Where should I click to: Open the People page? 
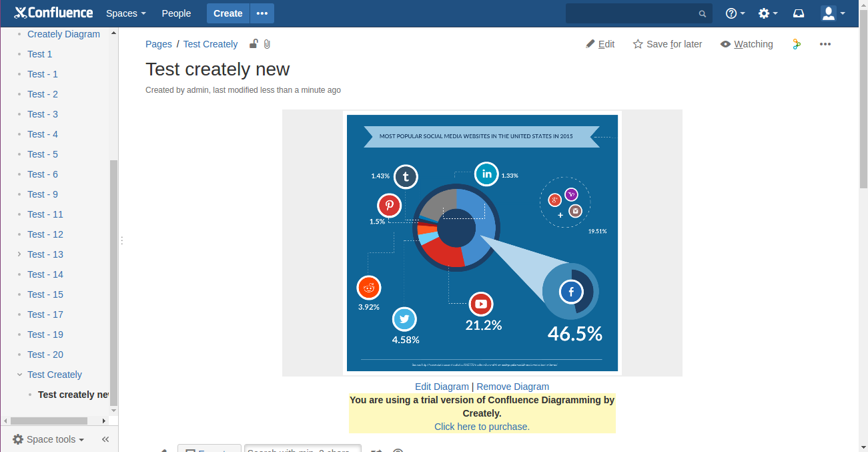click(x=176, y=13)
